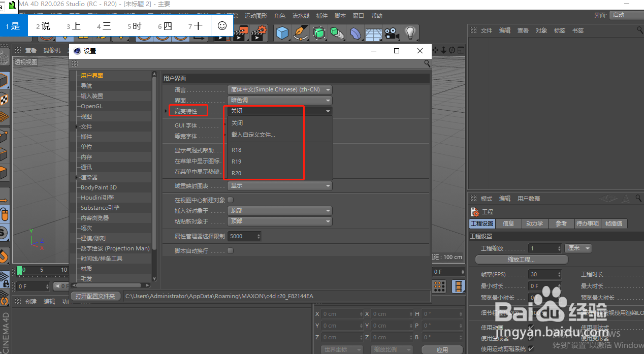
Task: Open the Array modeling objects icon
Action: [x=336, y=33]
